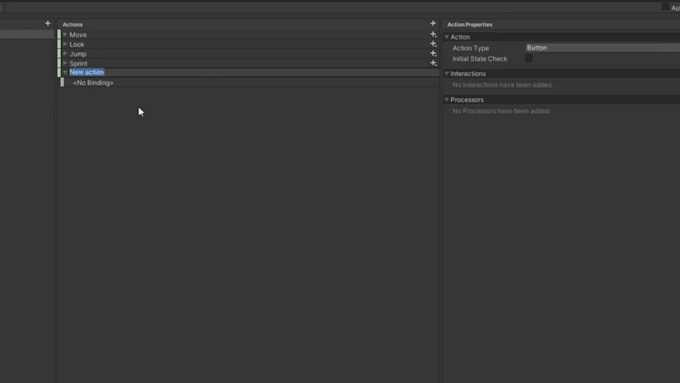680x383 pixels.
Task: Expand the Sprint action
Action: [65, 63]
